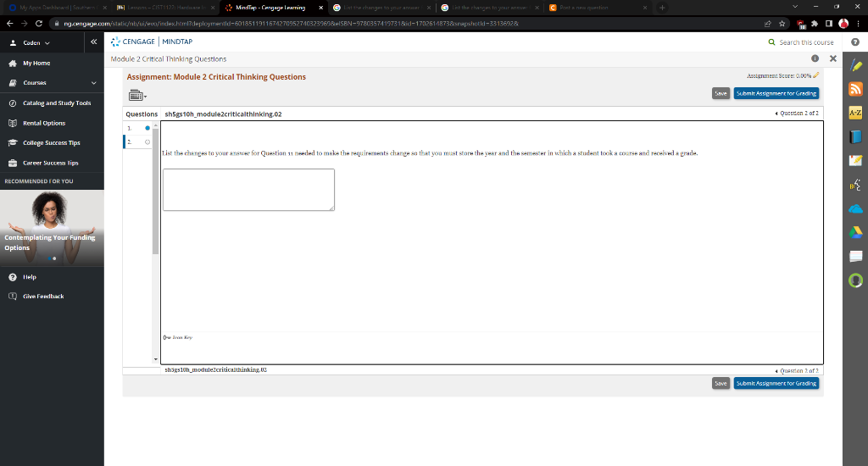Open Career Success Tips
This screenshot has width=868, height=466.
[52, 163]
